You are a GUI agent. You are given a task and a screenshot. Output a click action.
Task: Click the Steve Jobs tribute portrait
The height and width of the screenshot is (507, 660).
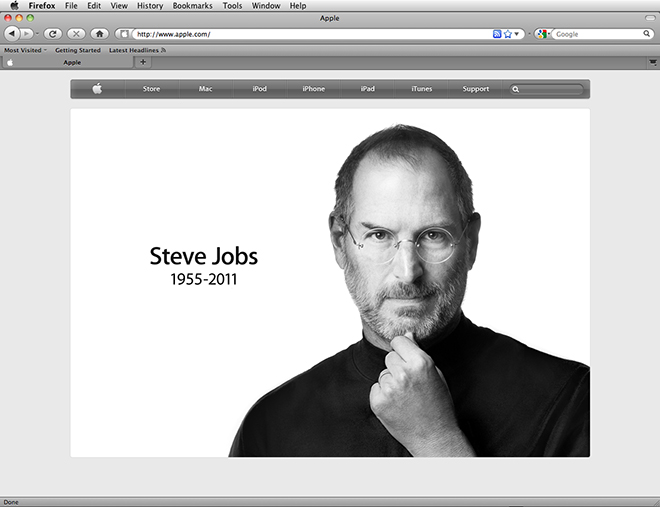click(408, 290)
